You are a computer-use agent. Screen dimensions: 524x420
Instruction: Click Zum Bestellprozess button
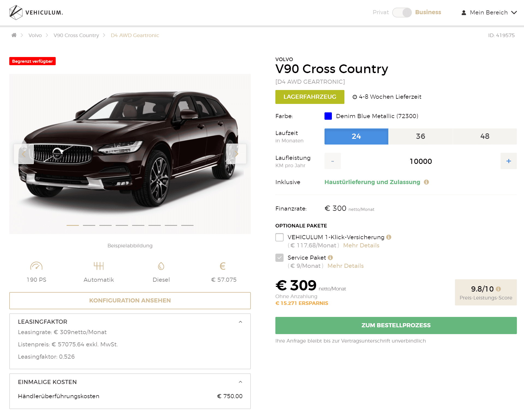396,325
